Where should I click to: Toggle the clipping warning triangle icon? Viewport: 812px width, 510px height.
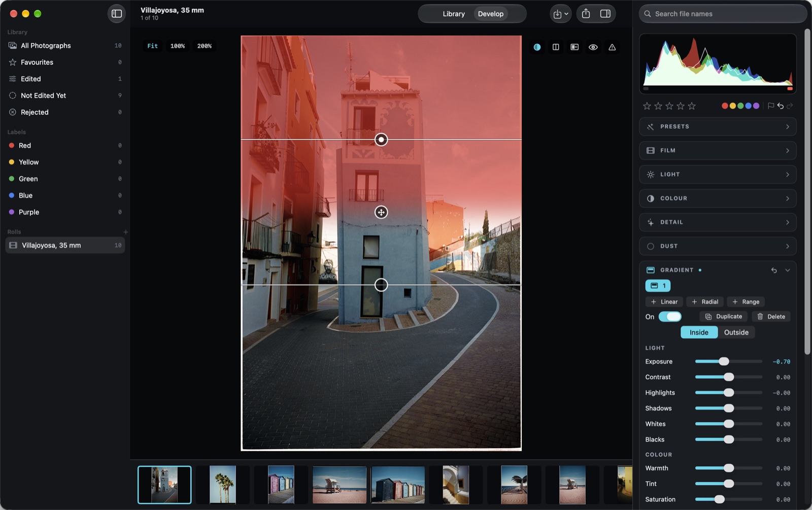[x=612, y=47]
